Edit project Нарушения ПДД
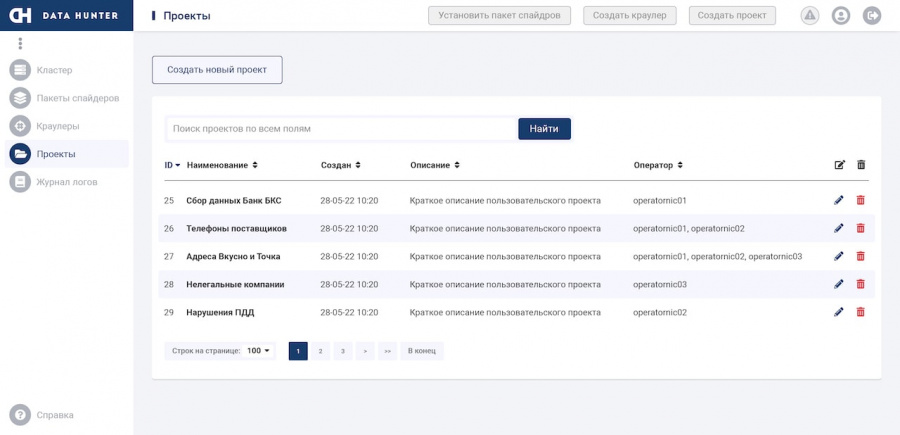Image resolution: width=900 pixels, height=435 pixels. coord(839,312)
